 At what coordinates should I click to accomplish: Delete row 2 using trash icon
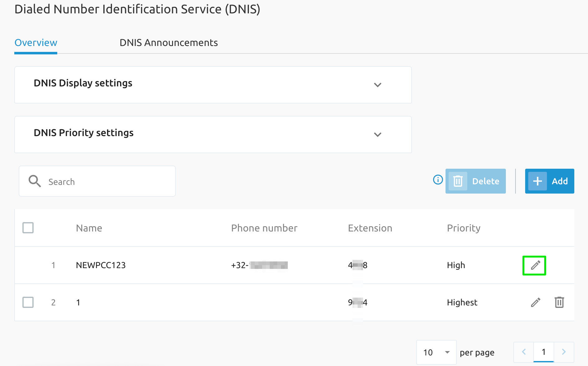pyautogui.click(x=559, y=302)
